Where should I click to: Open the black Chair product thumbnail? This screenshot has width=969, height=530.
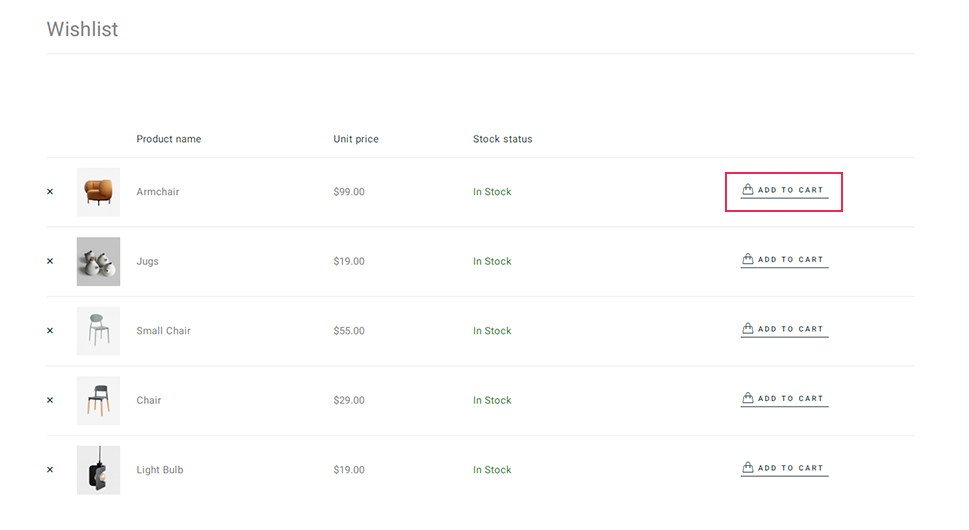[98, 401]
